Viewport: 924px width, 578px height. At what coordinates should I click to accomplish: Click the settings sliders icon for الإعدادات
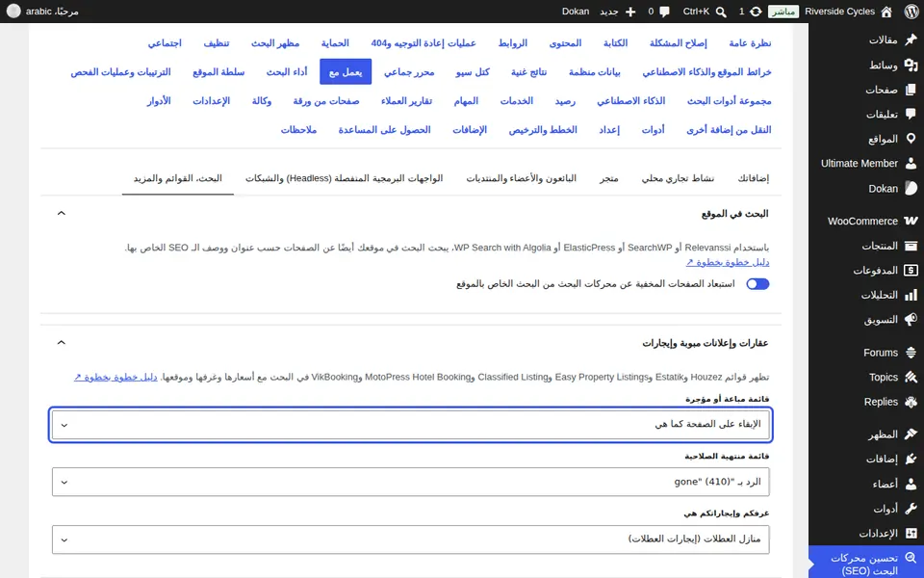point(911,533)
